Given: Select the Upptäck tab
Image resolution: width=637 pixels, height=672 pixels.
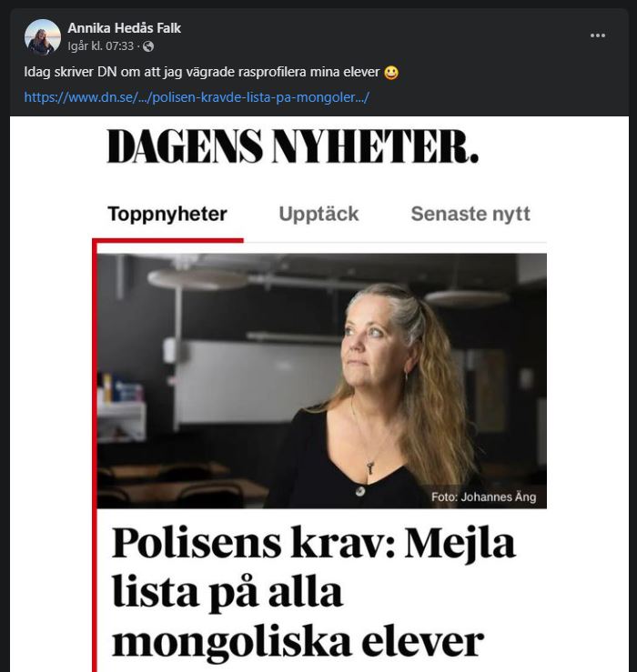Looking at the screenshot, I should coord(318,215).
